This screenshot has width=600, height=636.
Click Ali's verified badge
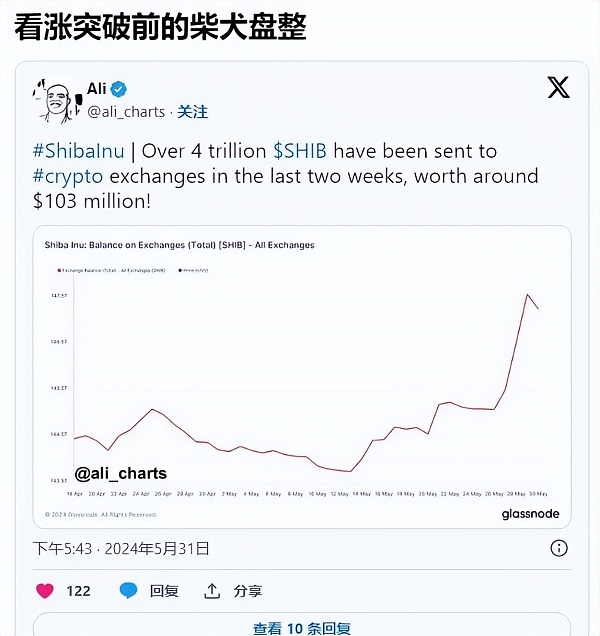pyautogui.click(x=119, y=89)
